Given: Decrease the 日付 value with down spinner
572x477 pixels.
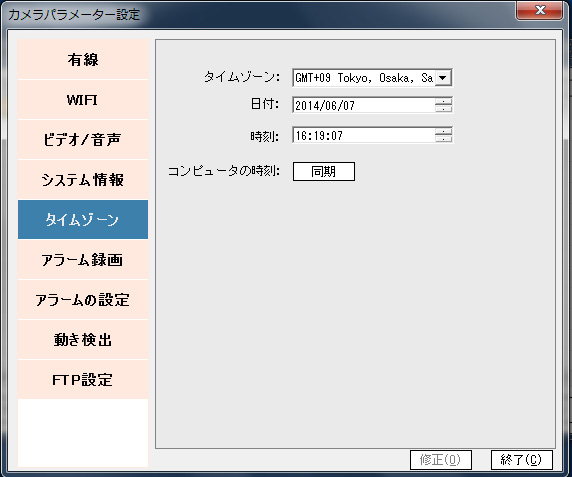Looking at the screenshot, I should tap(444, 109).
